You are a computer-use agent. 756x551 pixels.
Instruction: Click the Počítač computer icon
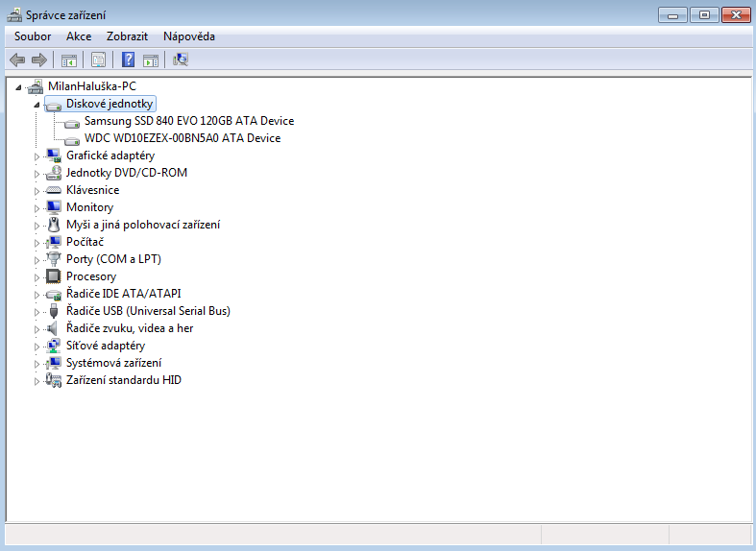pos(54,242)
